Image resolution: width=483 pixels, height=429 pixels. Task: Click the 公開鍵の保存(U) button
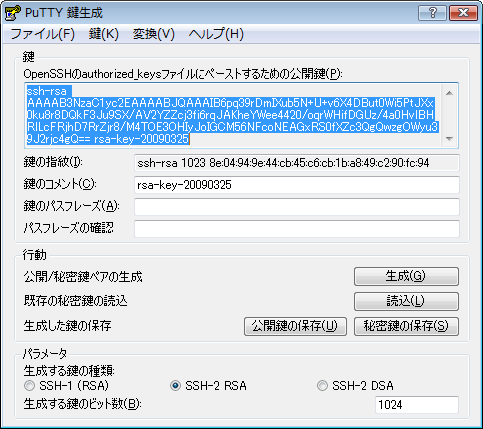[295, 326]
